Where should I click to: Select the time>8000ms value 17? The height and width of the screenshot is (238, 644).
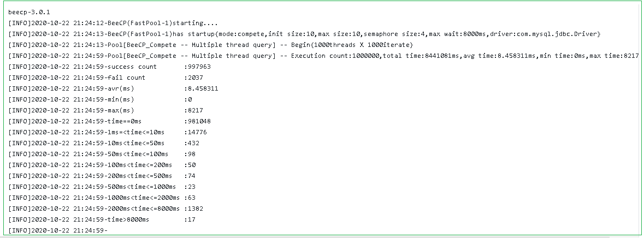click(x=191, y=219)
